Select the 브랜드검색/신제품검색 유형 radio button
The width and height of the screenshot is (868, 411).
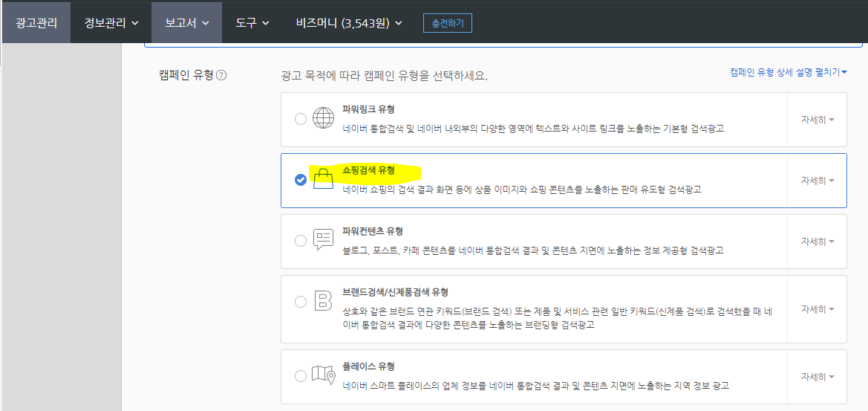[x=301, y=302]
